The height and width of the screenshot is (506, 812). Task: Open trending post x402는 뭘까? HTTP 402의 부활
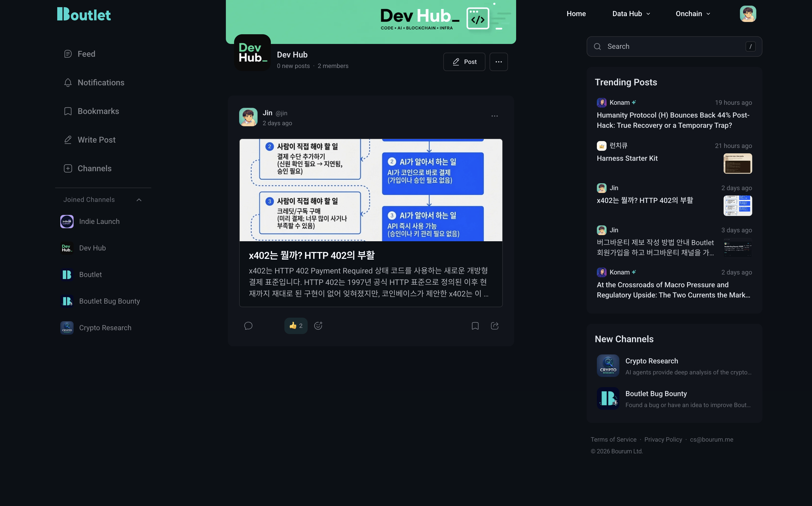(645, 200)
